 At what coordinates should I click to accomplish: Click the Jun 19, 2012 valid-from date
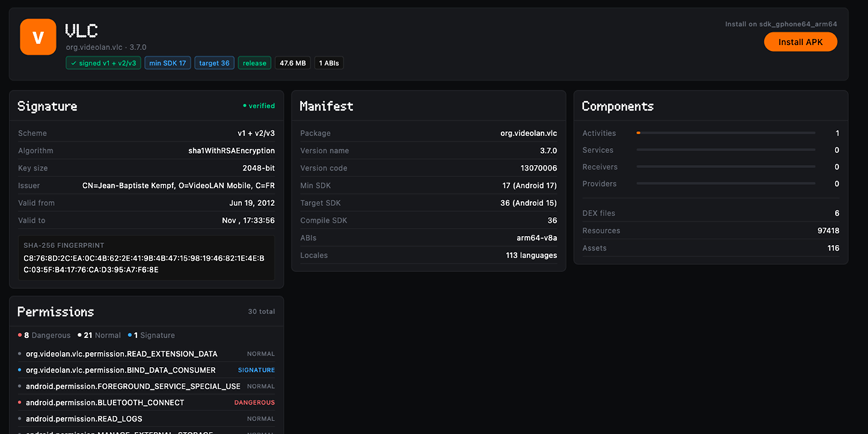point(252,203)
